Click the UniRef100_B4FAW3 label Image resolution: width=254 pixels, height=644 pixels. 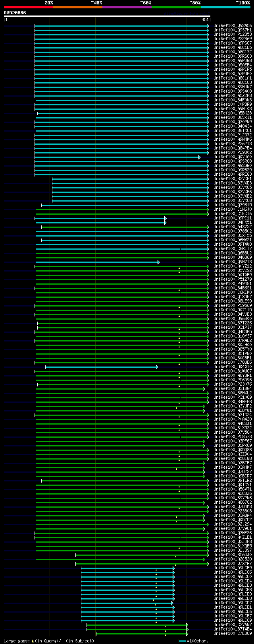tap(233, 100)
